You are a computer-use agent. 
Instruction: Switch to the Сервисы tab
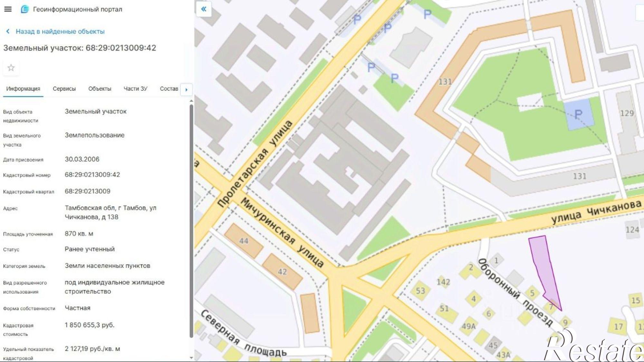point(64,89)
